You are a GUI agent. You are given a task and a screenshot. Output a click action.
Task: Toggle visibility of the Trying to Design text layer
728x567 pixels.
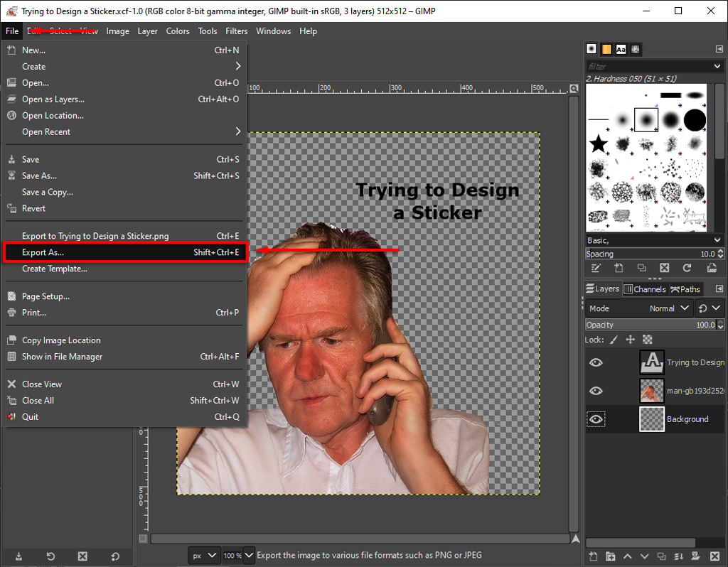pyautogui.click(x=596, y=362)
